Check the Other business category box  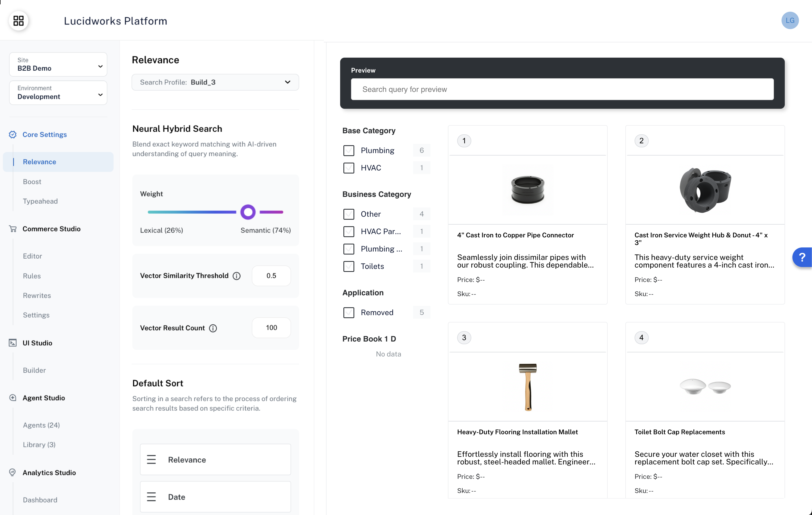pos(349,214)
